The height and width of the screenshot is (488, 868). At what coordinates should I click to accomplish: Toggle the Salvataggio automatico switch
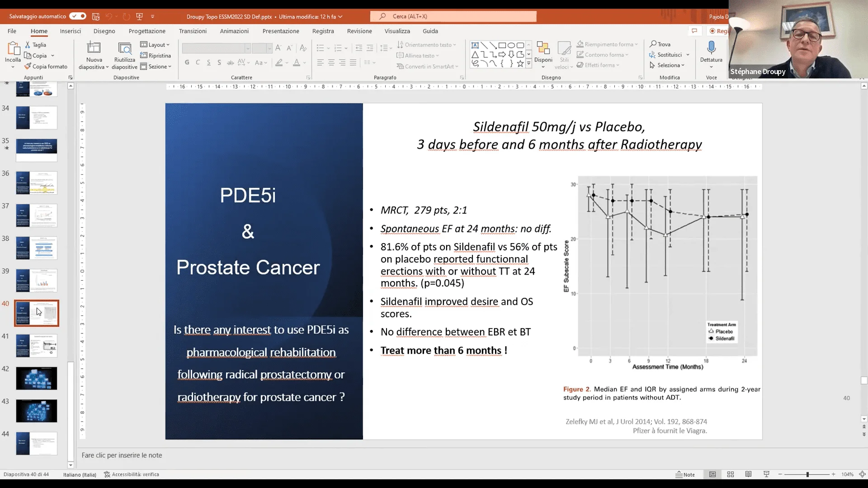(77, 16)
